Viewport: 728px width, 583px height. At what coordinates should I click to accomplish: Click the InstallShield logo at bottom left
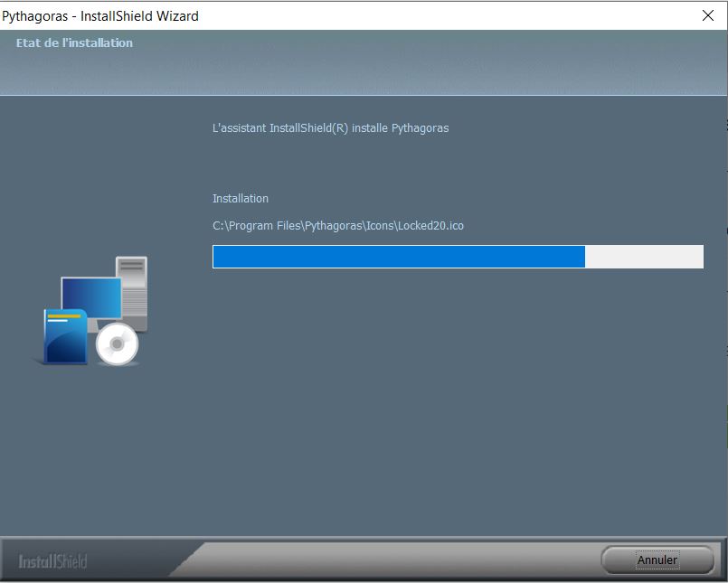(x=52, y=561)
